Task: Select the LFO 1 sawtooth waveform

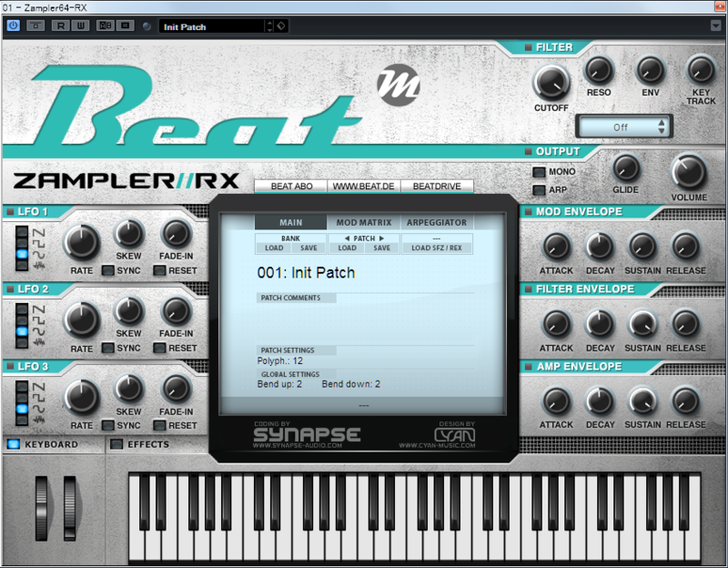Action: [x=22, y=232]
